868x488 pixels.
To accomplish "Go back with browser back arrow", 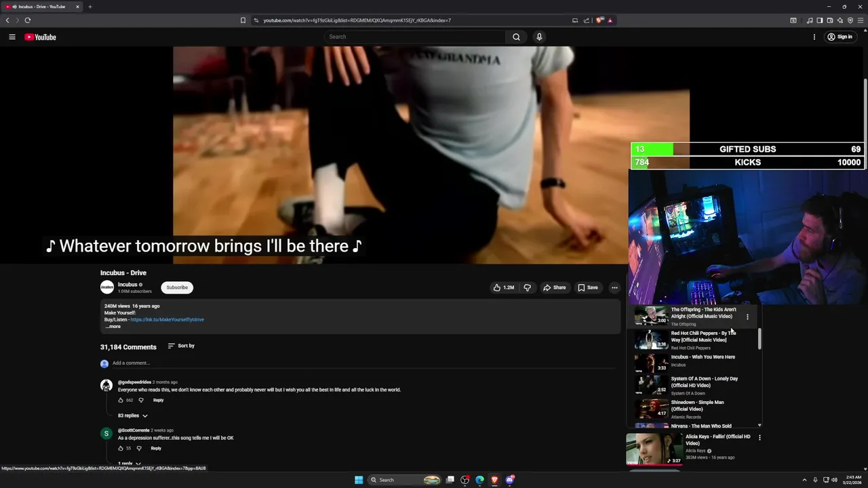I will (7, 20).
